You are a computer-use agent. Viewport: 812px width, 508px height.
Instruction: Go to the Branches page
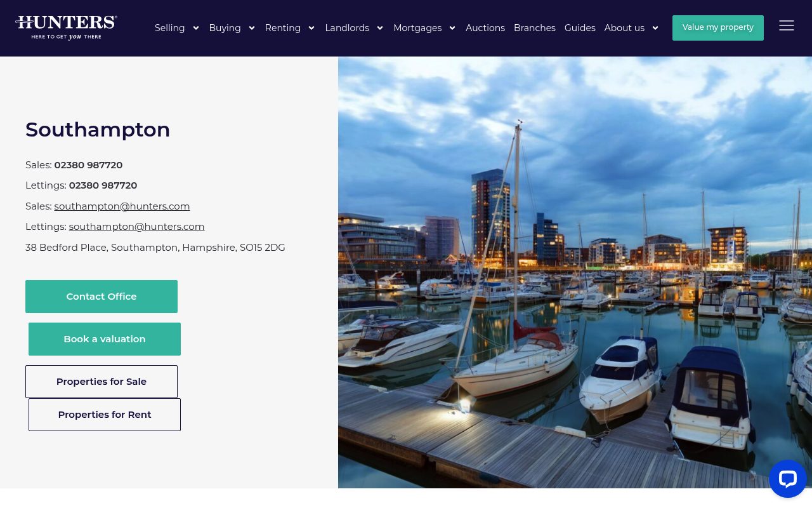coord(535,28)
